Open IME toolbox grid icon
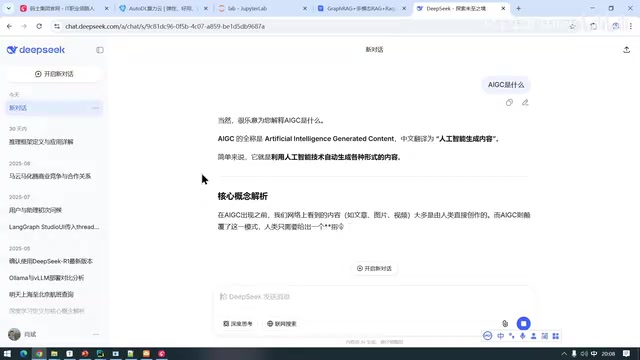 [556, 336]
